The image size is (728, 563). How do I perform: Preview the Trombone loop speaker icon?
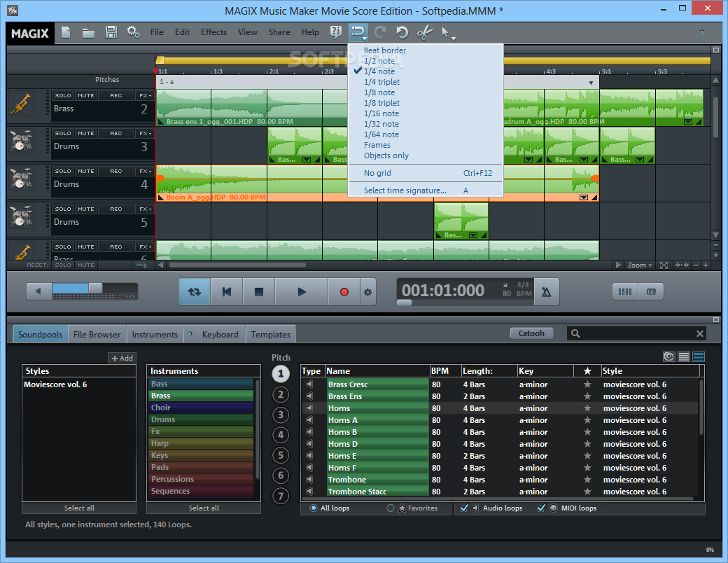point(309,480)
